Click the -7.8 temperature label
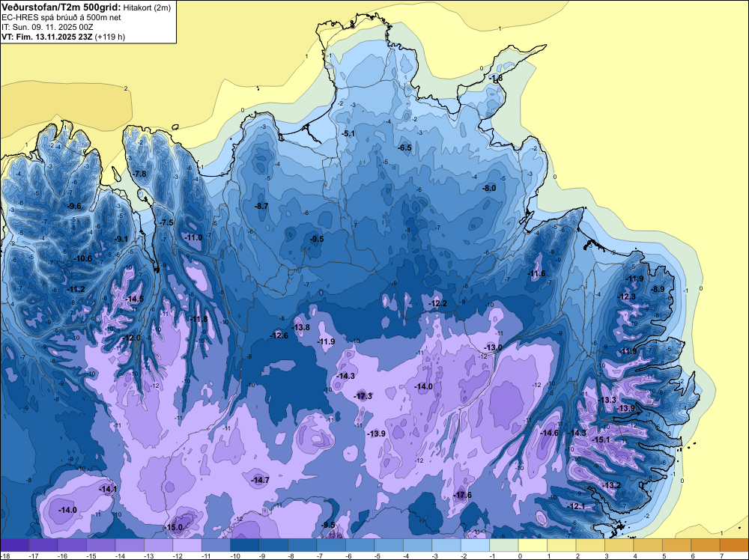Image resolution: width=749 pixels, height=560 pixels. [x=140, y=174]
